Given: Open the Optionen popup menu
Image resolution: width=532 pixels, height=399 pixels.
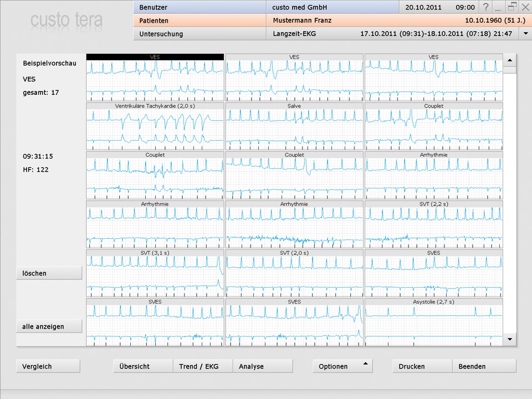Looking at the screenshot, I should tap(342, 366).
